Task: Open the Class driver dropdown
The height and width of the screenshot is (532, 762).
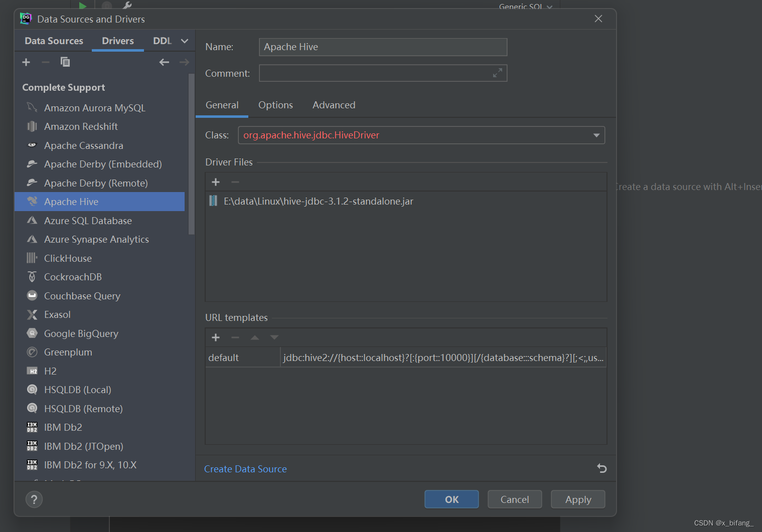Action: pyautogui.click(x=596, y=135)
